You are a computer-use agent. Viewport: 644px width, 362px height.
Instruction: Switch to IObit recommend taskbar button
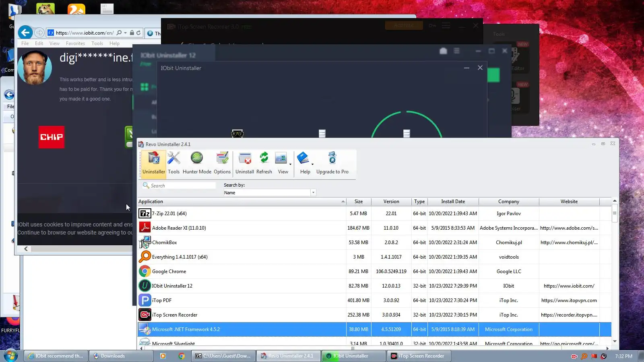tap(56, 356)
